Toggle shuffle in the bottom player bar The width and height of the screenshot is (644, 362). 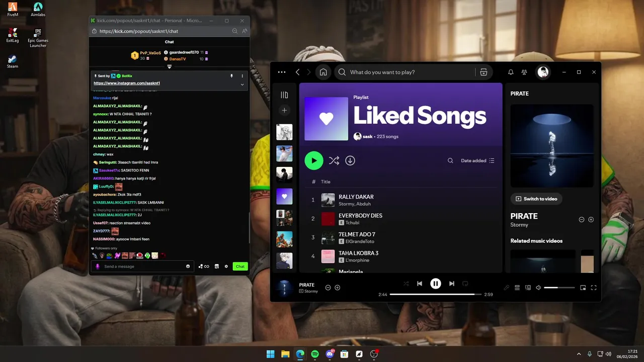(x=406, y=284)
